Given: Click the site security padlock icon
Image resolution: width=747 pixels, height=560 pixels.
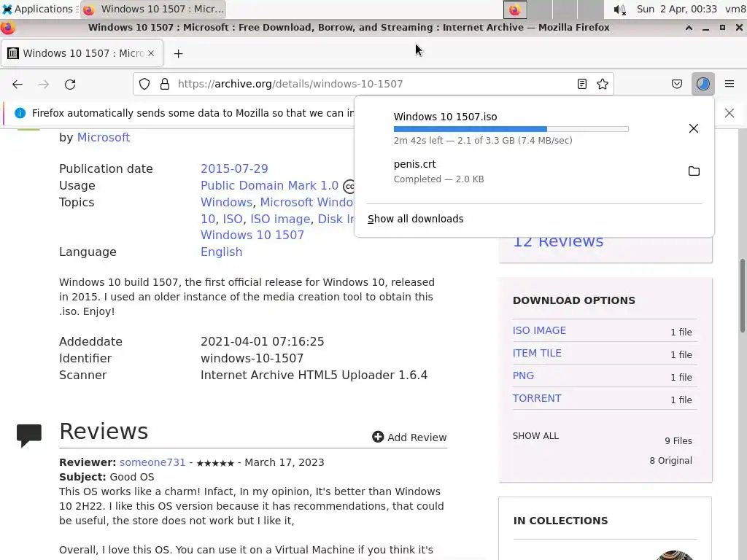Looking at the screenshot, I should pos(165,84).
